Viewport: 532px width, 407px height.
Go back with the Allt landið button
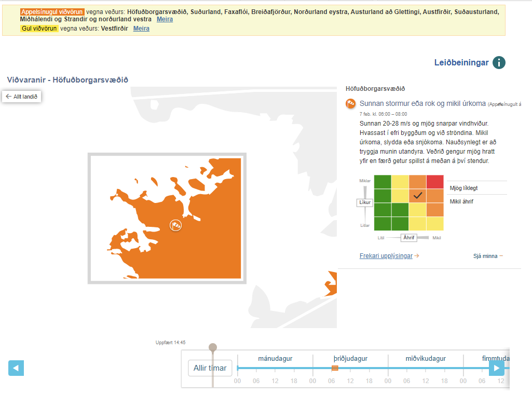click(21, 97)
